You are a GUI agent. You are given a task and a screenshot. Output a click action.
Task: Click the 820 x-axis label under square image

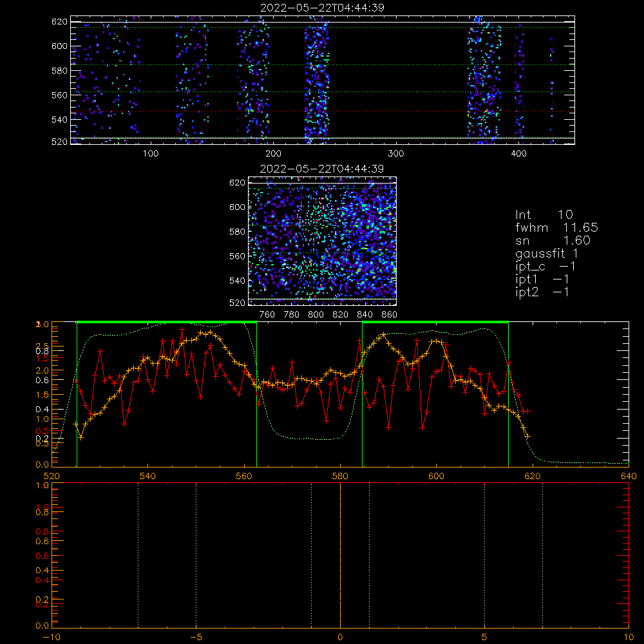coord(341,315)
